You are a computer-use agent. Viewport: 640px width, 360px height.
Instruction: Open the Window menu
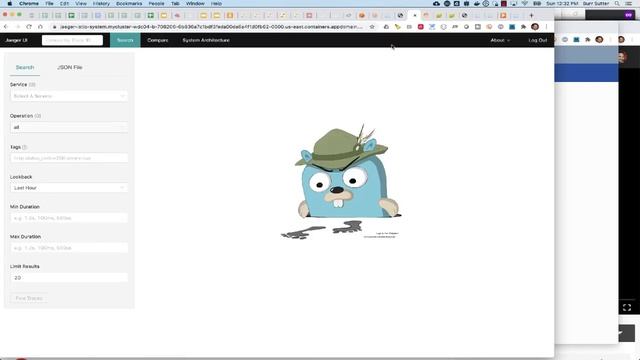[195, 3]
